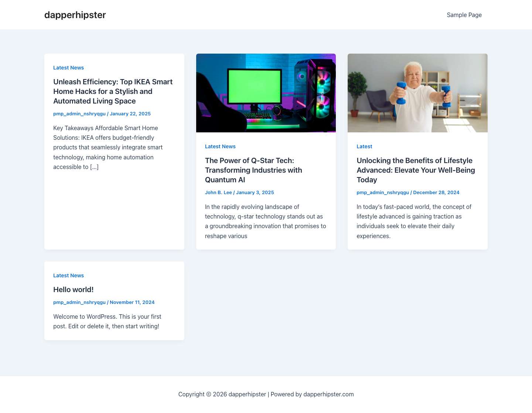Select author pmp_admin_nshryqgu on the IKEA post
532x413 pixels.
click(79, 114)
